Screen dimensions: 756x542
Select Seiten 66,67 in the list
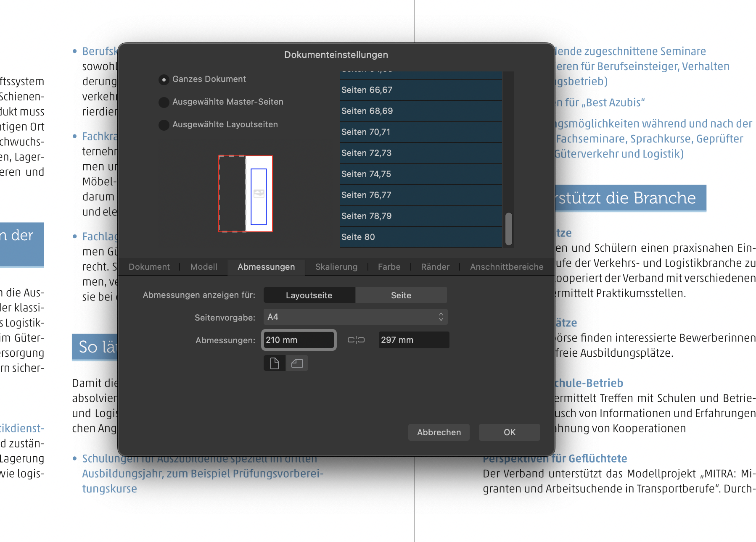[x=421, y=90]
